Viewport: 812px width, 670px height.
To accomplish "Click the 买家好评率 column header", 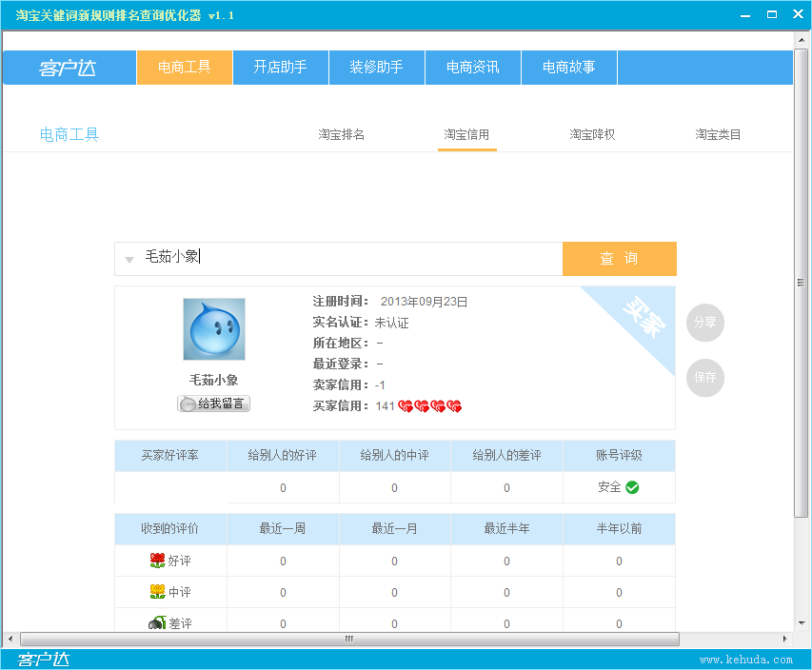I will click(170, 456).
